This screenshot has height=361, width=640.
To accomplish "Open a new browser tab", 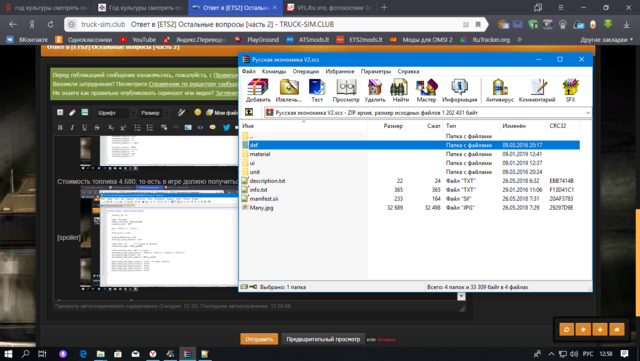I will click(384, 8).
